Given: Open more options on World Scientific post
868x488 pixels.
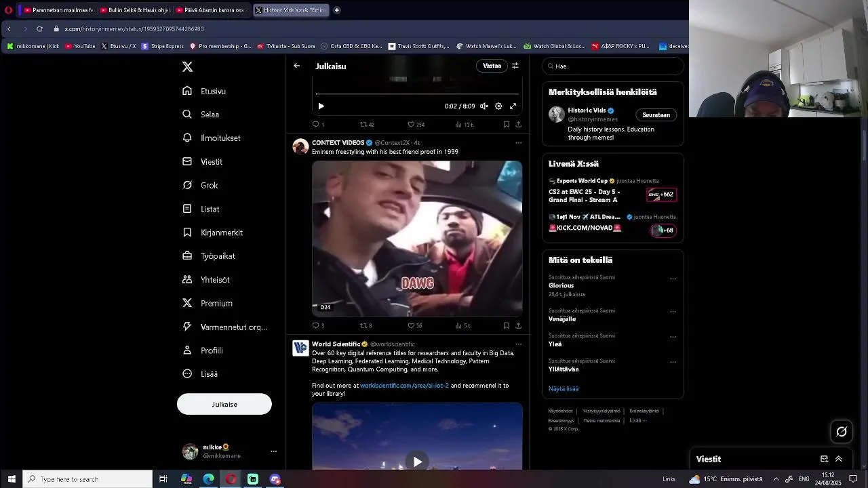Looking at the screenshot, I should (x=518, y=344).
